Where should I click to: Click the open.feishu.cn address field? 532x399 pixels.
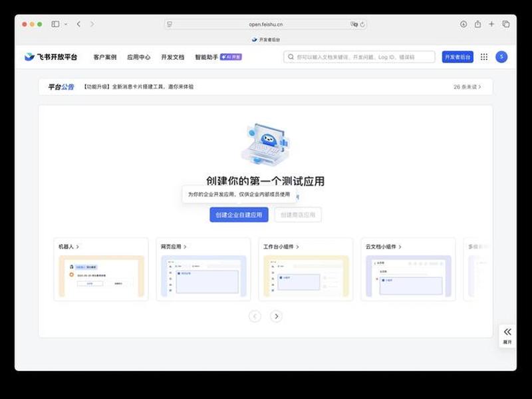point(265,25)
